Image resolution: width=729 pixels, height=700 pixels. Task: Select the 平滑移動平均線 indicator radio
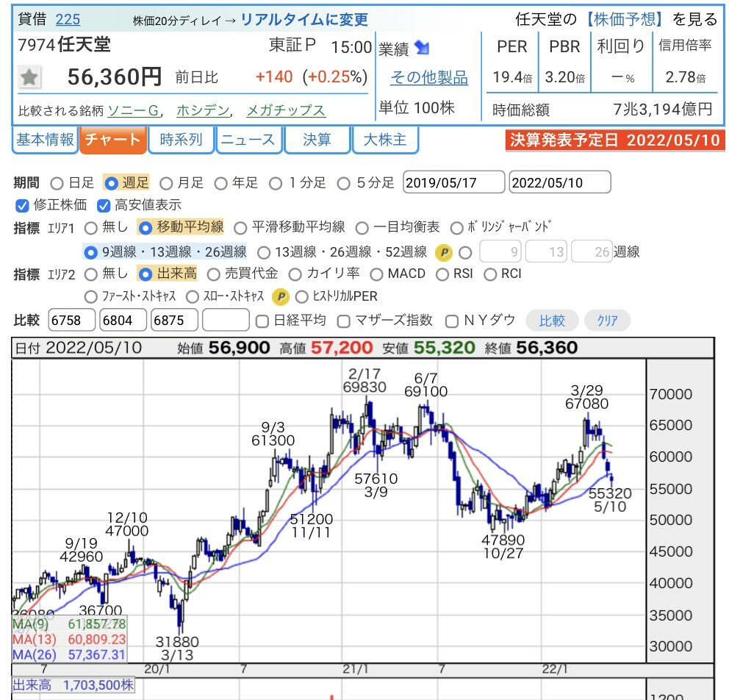click(240, 228)
